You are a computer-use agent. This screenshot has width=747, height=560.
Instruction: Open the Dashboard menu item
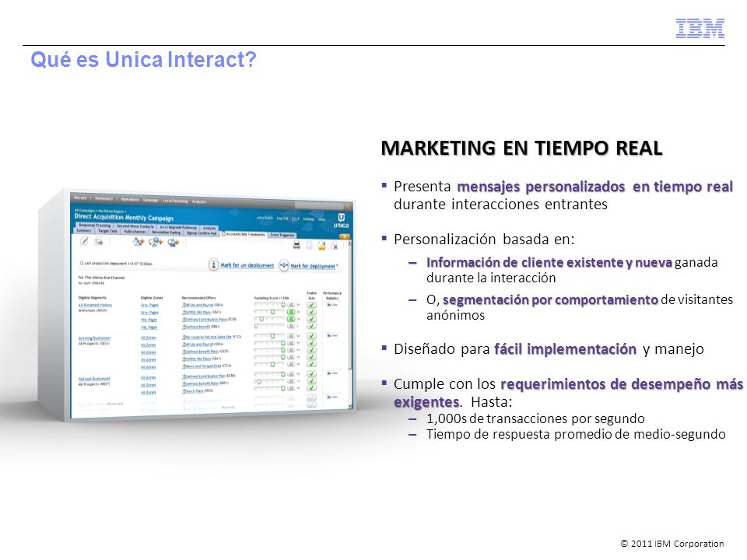point(103,198)
